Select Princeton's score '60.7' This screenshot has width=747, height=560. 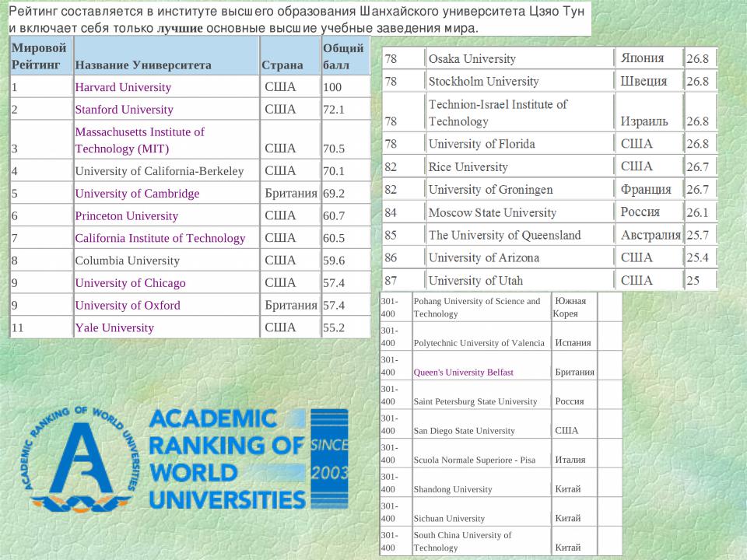pyautogui.click(x=345, y=215)
